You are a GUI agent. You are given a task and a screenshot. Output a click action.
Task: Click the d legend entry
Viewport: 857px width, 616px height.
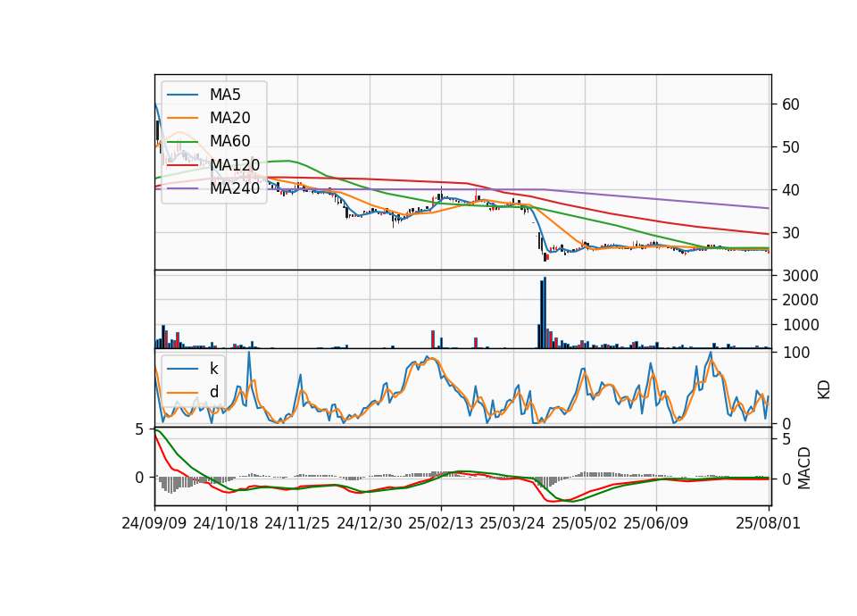tap(193, 392)
